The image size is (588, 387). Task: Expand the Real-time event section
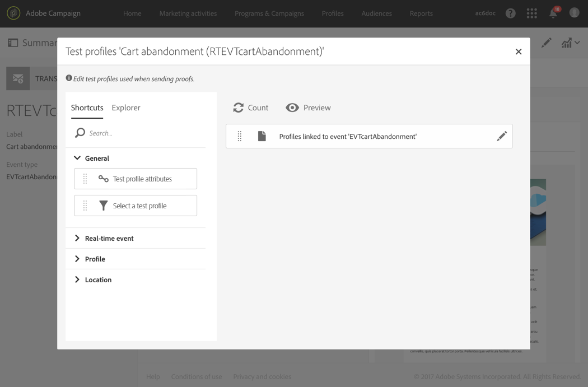77,238
